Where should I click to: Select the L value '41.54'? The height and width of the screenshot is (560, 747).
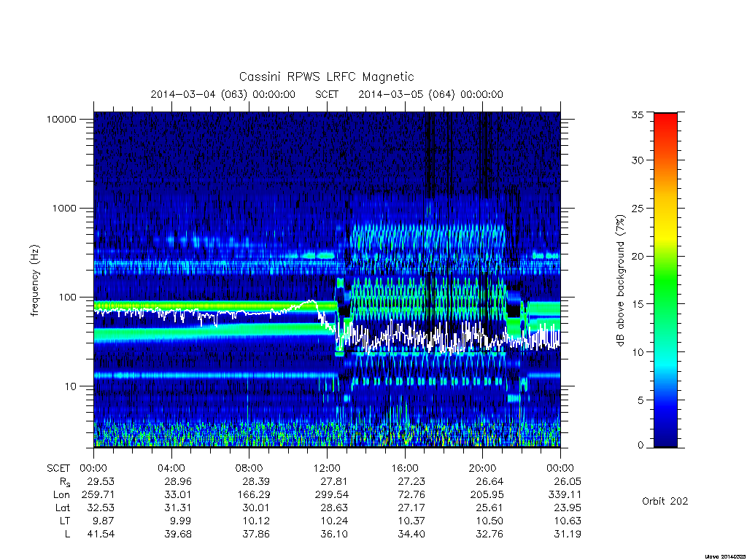tap(101, 534)
